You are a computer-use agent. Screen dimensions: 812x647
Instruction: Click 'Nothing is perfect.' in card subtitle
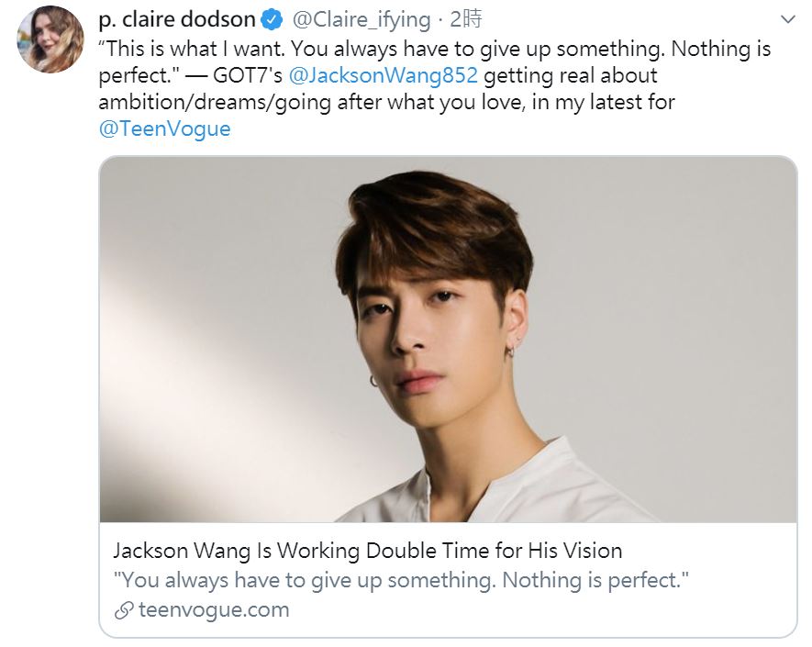[x=595, y=580]
